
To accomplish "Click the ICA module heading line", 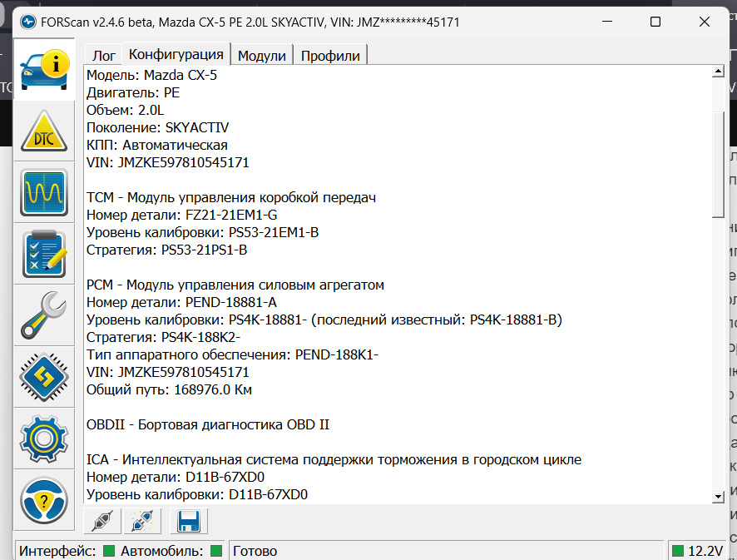I will point(334,459).
